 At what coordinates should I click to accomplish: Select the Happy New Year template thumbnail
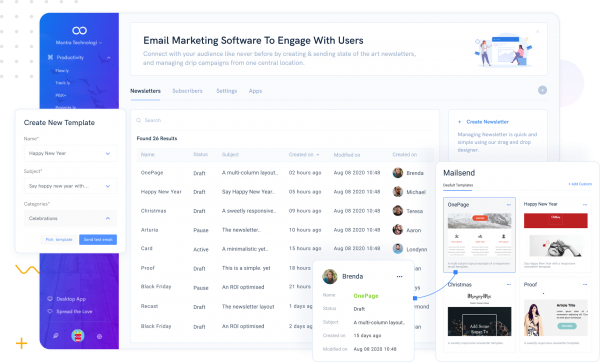(556, 235)
